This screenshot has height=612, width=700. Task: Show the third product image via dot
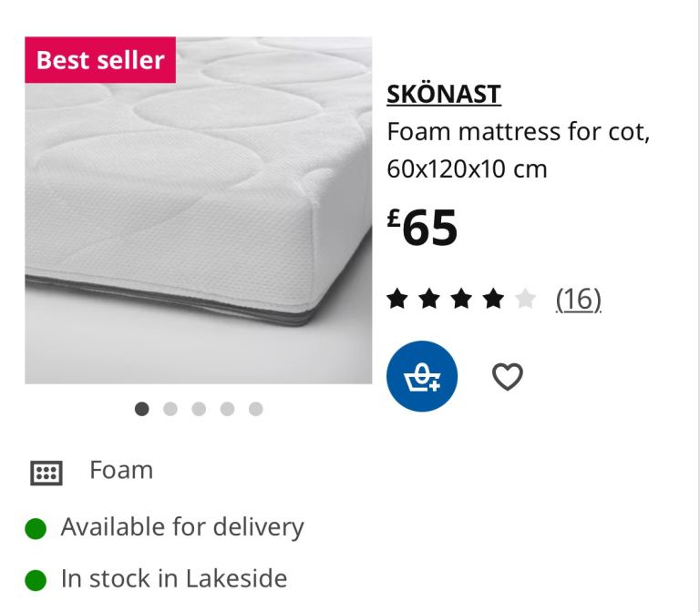click(x=199, y=409)
